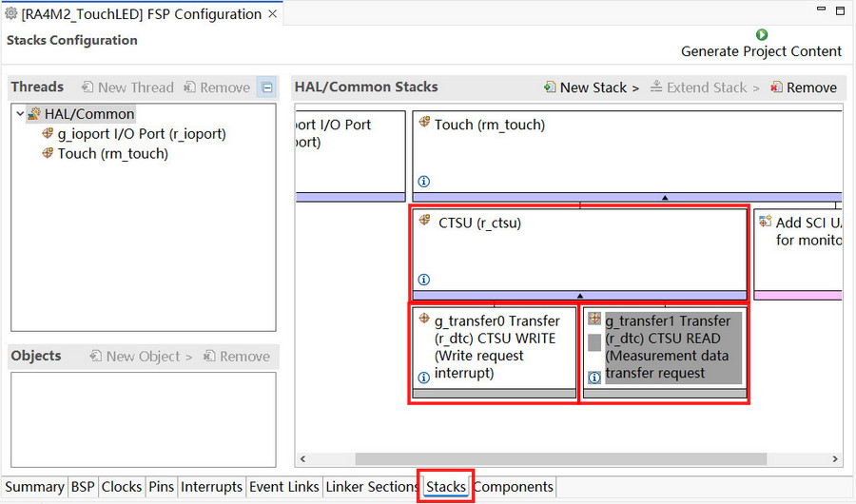Image resolution: width=856 pixels, height=504 pixels.
Task: Open info icon on g_transfer1 Transfer block
Action: pyautogui.click(x=594, y=378)
